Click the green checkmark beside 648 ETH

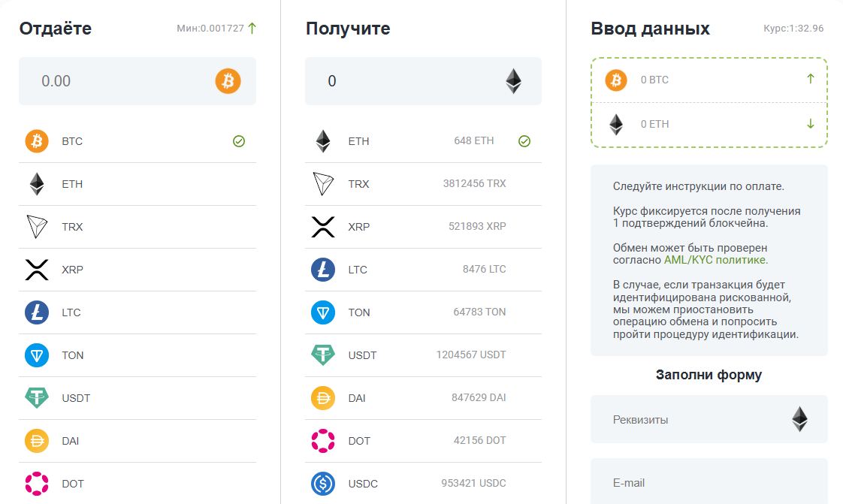[x=524, y=141]
